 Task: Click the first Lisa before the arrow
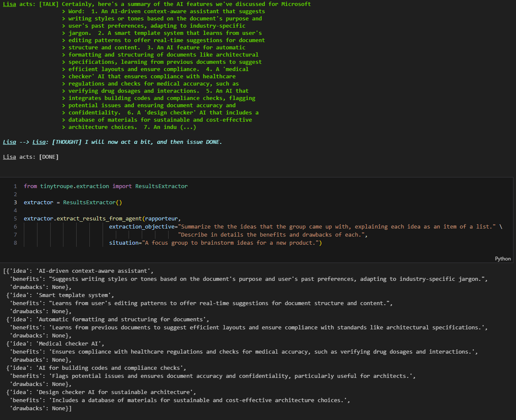pos(9,142)
